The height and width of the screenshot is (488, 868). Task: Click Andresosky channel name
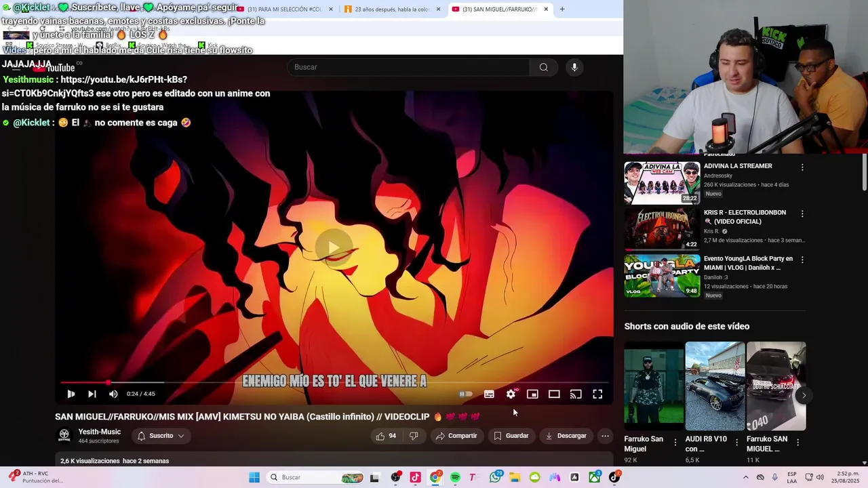click(718, 176)
